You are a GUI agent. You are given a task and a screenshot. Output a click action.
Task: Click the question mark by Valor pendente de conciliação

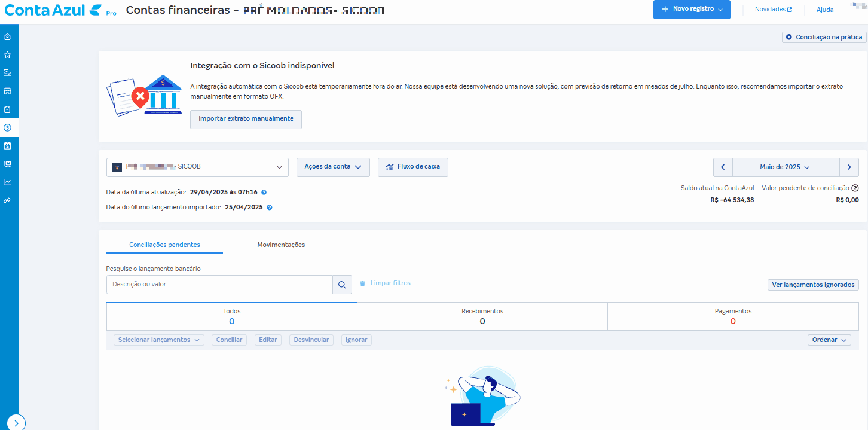[x=855, y=188]
